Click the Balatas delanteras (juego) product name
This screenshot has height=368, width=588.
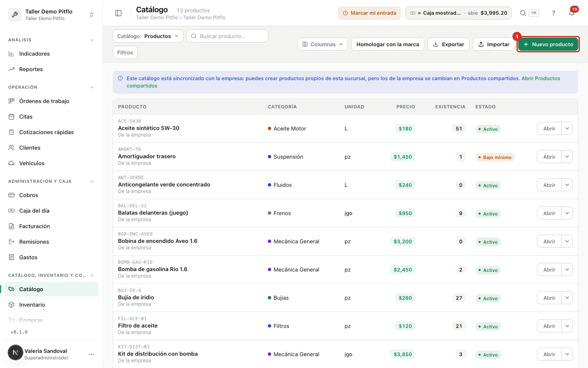coord(153,213)
